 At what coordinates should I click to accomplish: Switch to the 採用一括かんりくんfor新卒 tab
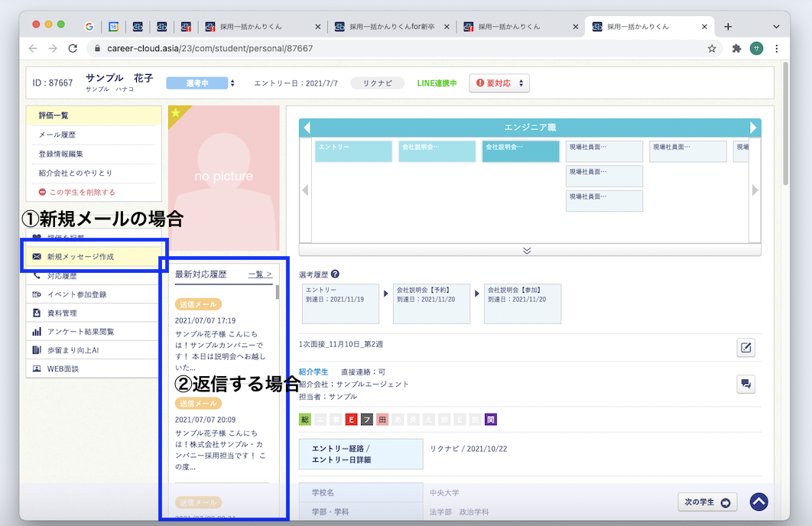[x=391, y=27]
